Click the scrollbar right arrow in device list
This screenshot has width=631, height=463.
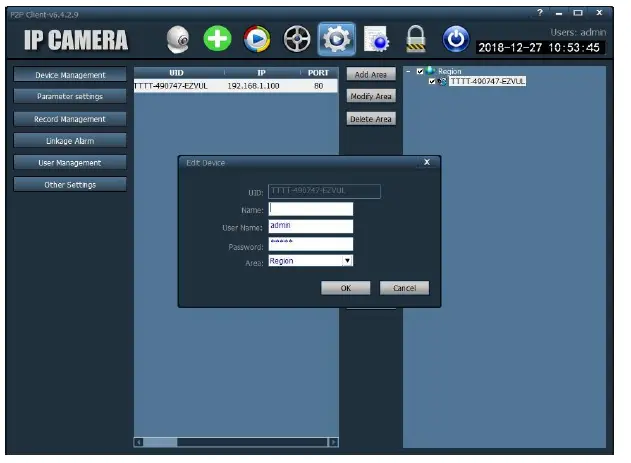point(334,442)
